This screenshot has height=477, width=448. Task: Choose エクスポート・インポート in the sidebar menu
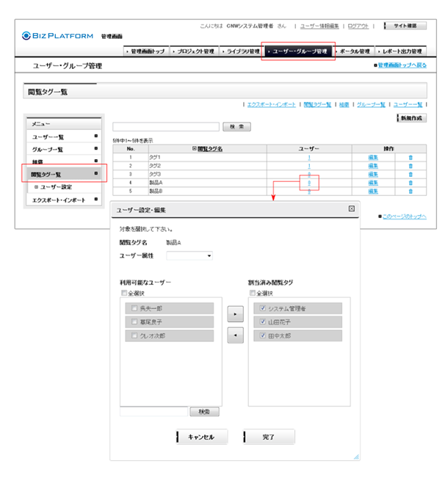[64, 200]
